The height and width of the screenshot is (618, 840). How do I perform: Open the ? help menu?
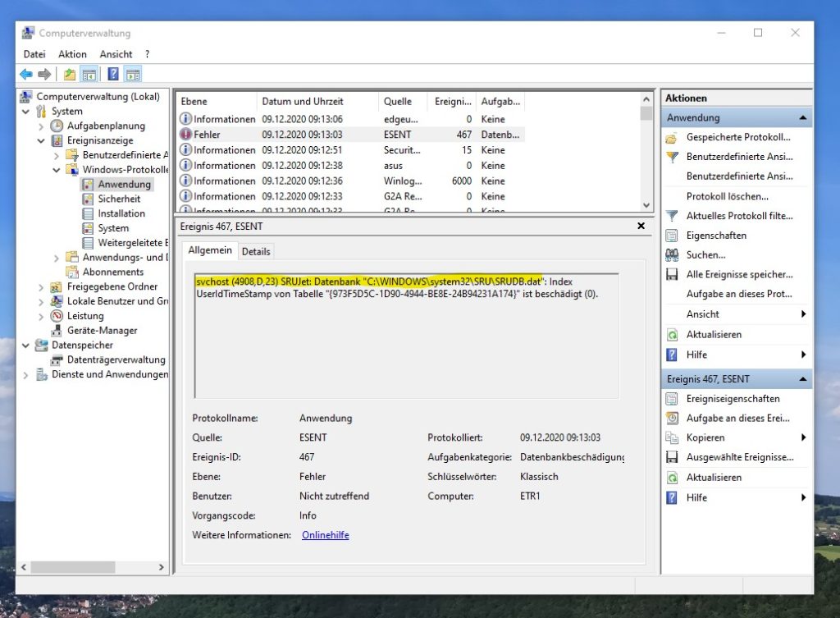[x=148, y=54]
